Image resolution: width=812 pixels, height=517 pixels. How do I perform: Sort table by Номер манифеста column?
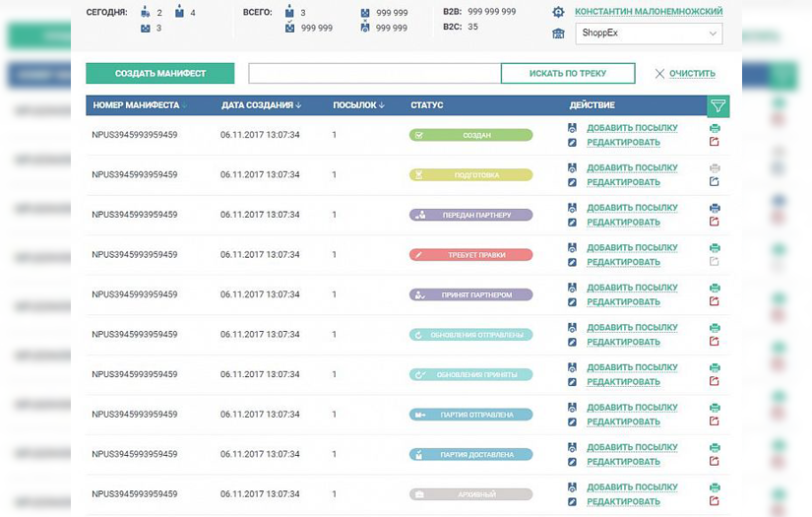coord(140,105)
